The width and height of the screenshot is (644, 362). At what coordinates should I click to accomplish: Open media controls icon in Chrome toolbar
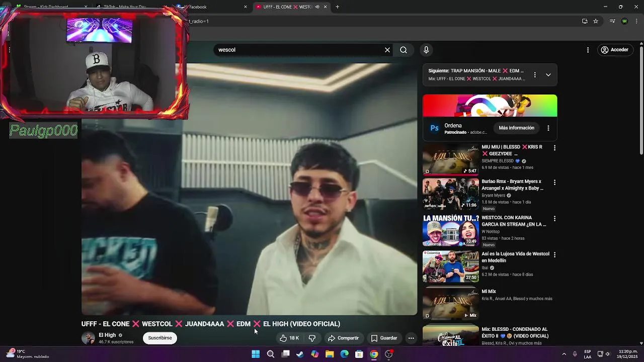tap(612, 21)
